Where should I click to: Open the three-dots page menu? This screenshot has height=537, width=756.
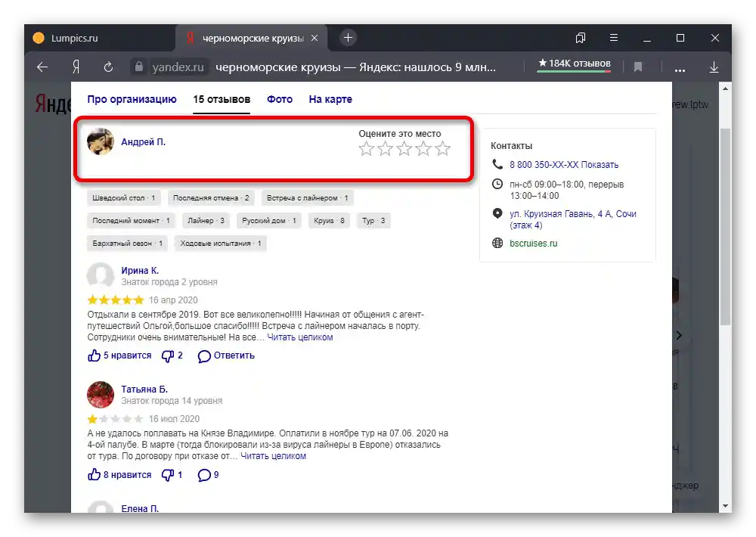click(680, 69)
